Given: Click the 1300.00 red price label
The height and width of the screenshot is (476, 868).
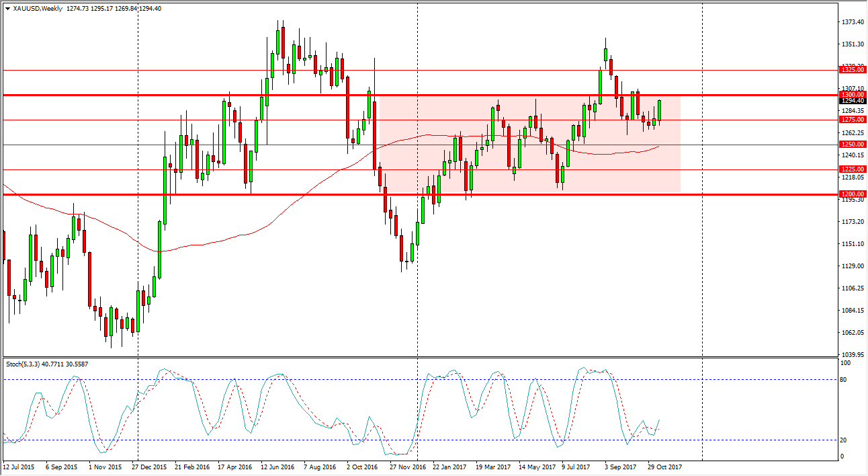Looking at the screenshot, I should coord(852,95).
